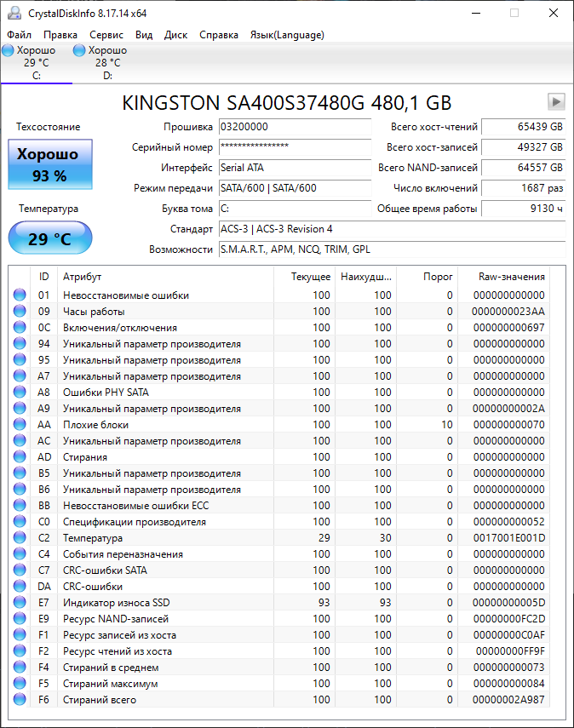Click status circle for Стираний всего
The height and width of the screenshot is (728, 574).
20,699
